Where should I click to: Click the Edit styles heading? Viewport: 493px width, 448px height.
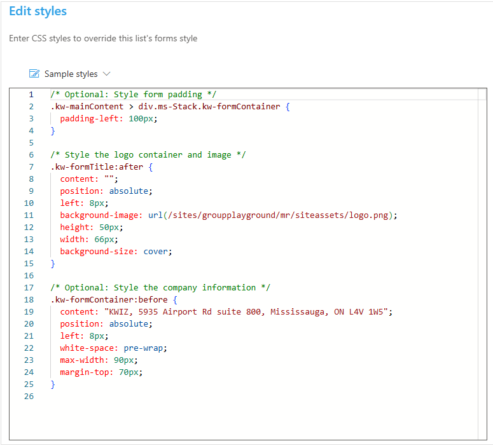[x=38, y=11]
